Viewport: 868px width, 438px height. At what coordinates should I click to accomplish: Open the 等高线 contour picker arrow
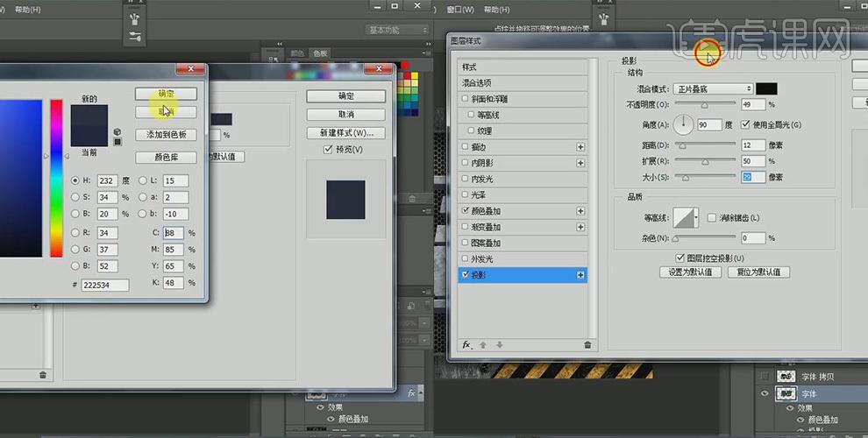(x=696, y=218)
